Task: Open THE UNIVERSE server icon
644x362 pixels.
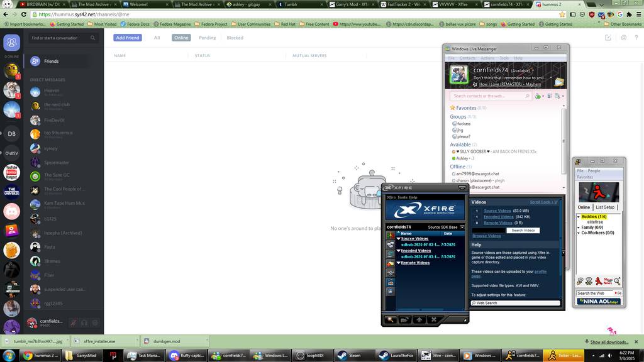Action: [x=11, y=192]
